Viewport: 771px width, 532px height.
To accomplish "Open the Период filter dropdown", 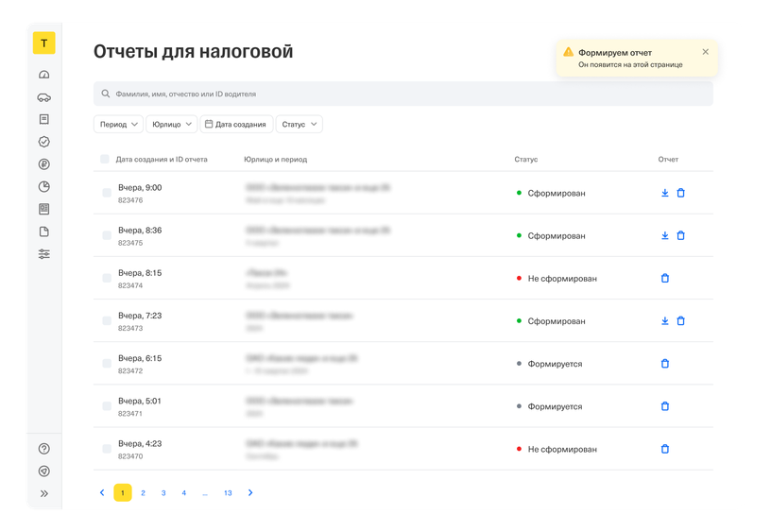I will tap(118, 124).
